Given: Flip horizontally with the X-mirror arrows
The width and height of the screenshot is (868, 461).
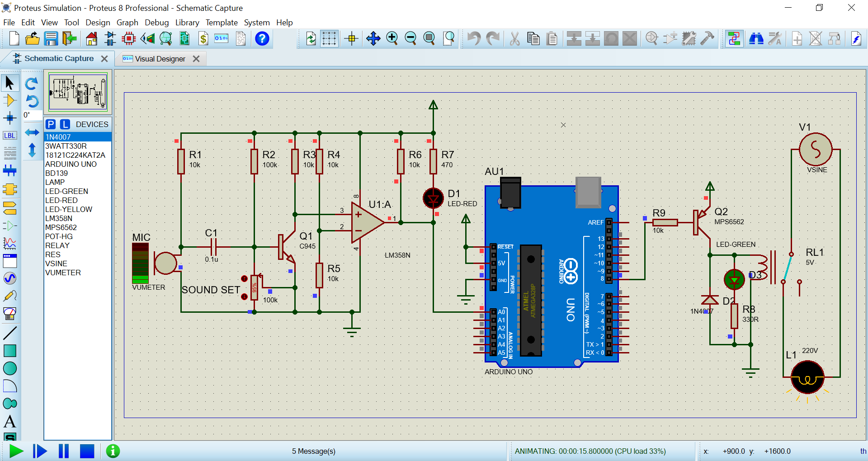Looking at the screenshot, I should tap(32, 132).
